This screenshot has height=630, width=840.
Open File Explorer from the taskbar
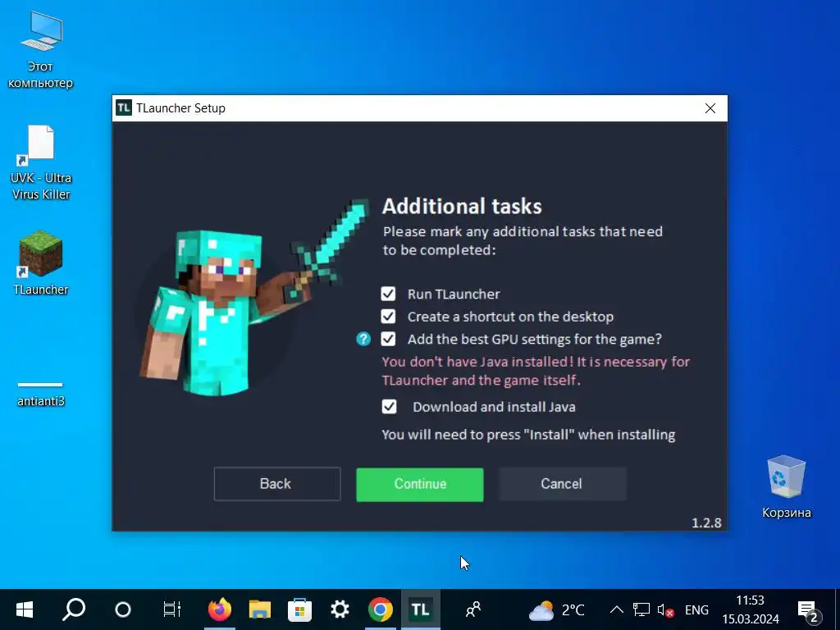point(260,609)
